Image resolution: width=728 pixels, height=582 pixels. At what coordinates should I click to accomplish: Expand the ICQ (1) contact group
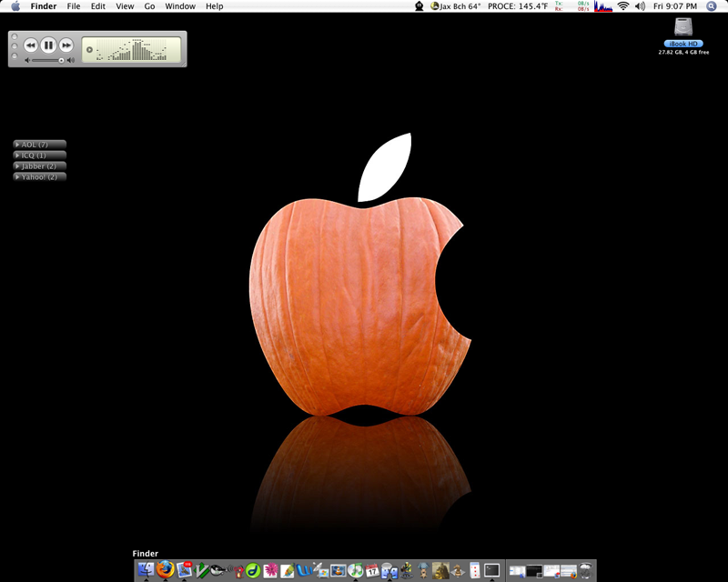point(39,155)
